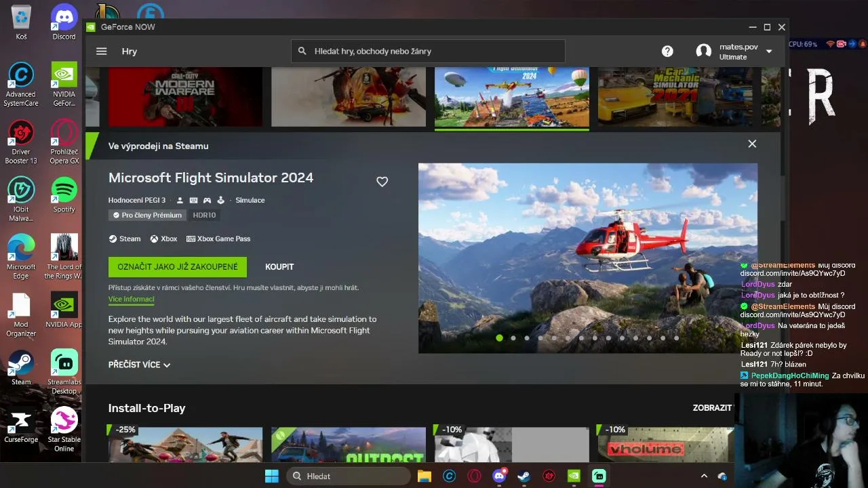The height and width of the screenshot is (488, 868).
Task: Open GeForce NOW from the taskbar
Action: (x=574, y=476)
